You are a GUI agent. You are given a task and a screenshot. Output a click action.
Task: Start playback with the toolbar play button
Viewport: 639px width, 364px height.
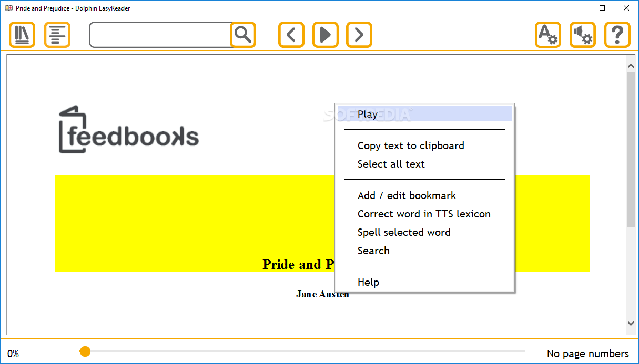click(x=326, y=35)
